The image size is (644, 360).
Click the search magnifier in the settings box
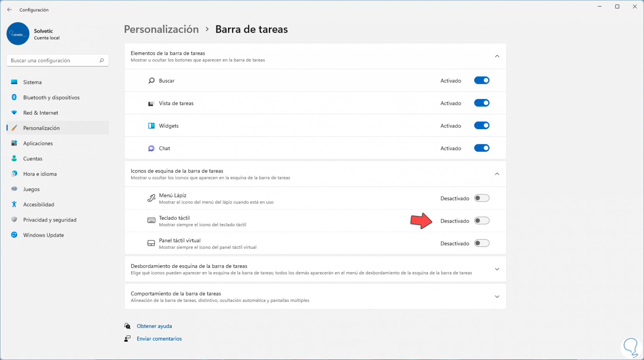pyautogui.click(x=102, y=60)
